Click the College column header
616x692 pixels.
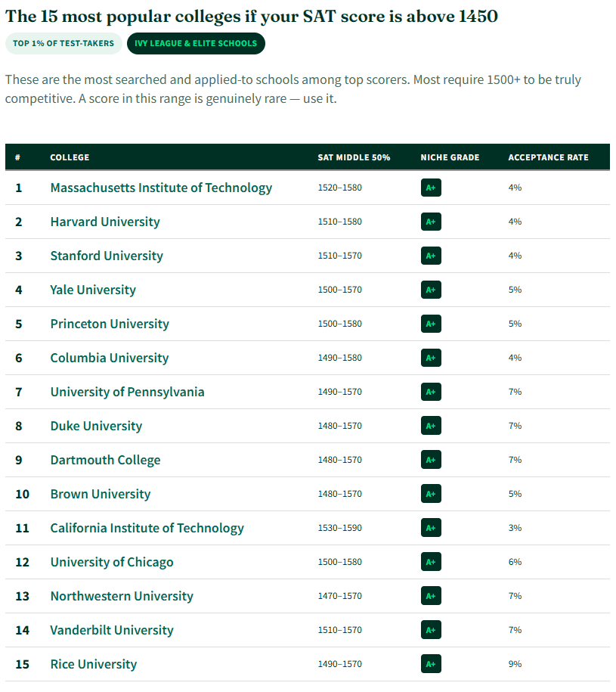(x=70, y=157)
